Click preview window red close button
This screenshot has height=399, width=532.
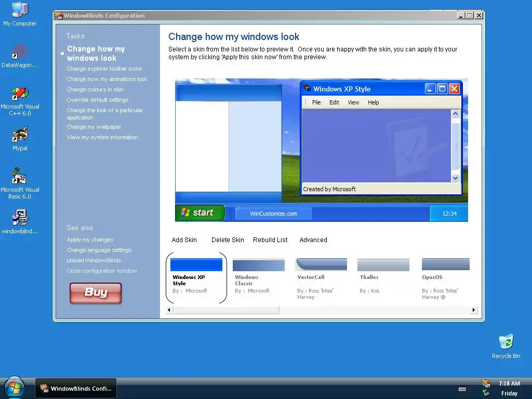[x=454, y=89]
